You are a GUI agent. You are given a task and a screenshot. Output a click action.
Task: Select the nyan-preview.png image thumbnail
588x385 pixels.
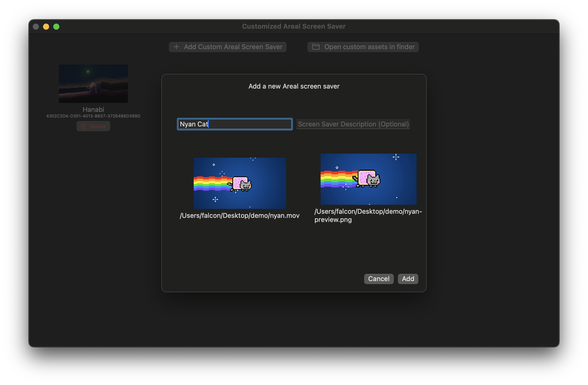[x=368, y=179]
